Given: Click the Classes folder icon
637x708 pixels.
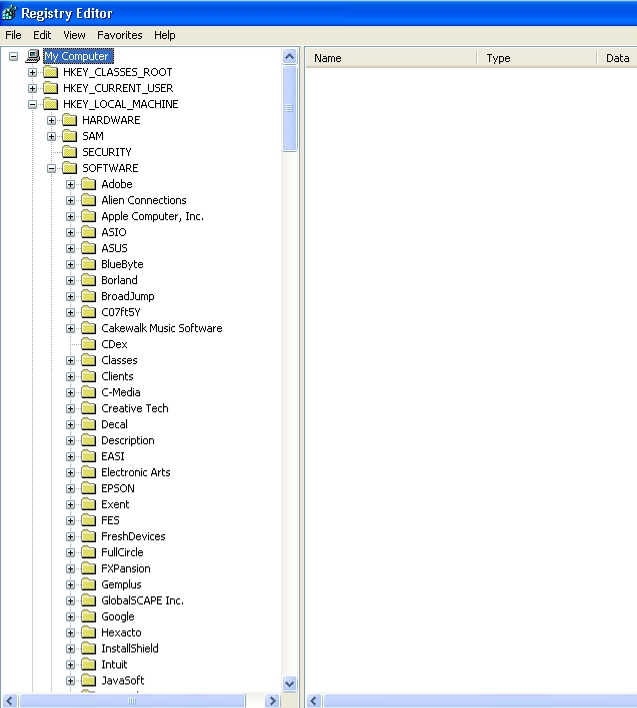Looking at the screenshot, I should click(x=88, y=360).
